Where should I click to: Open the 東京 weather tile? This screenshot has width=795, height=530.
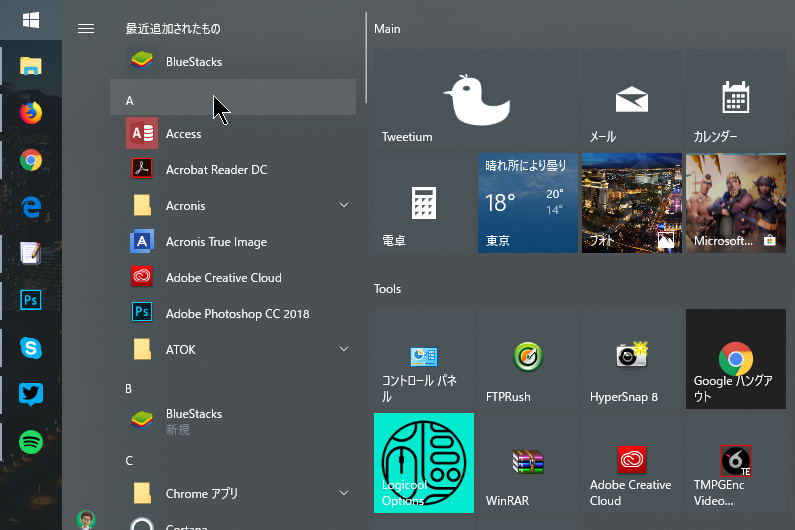(528, 203)
